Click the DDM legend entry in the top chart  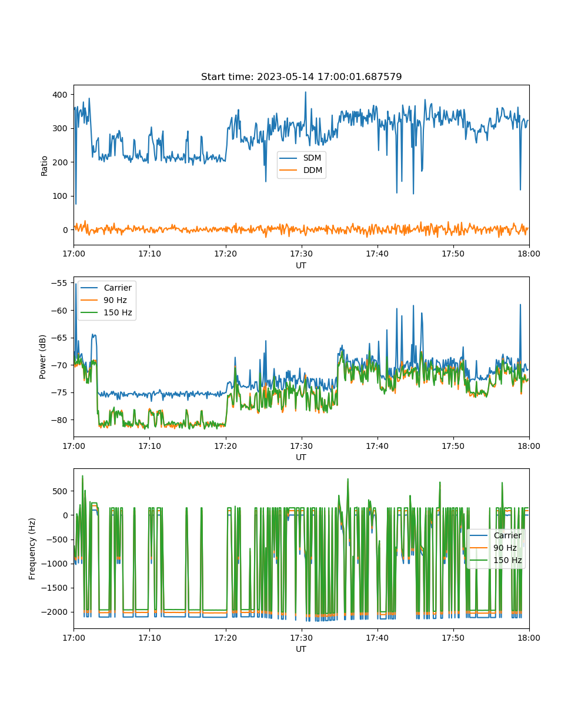pos(300,171)
